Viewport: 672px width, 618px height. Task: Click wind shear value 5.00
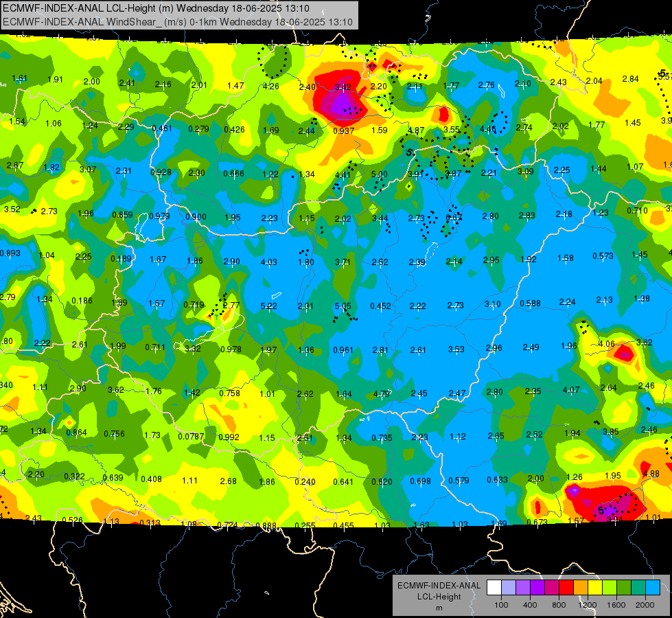(x=379, y=174)
